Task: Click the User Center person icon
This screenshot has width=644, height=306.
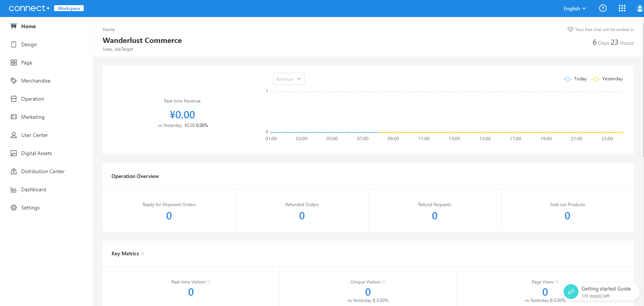Action: pyautogui.click(x=14, y=135)
